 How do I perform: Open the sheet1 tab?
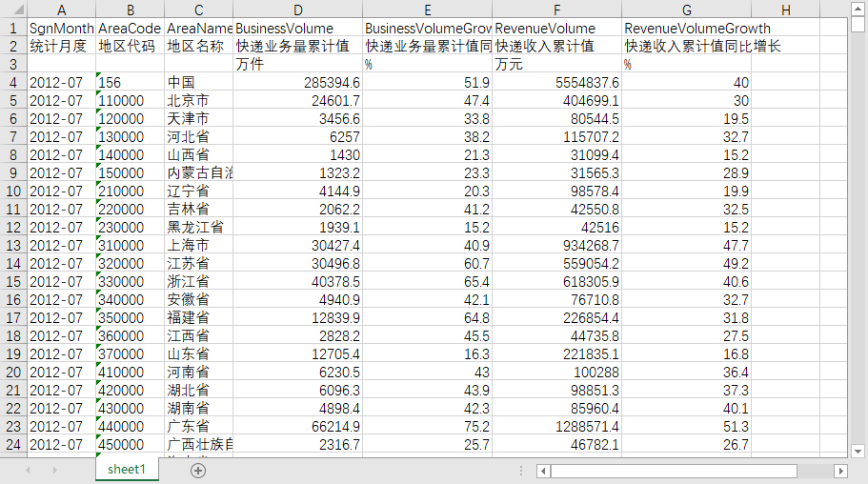pos(127,469)
